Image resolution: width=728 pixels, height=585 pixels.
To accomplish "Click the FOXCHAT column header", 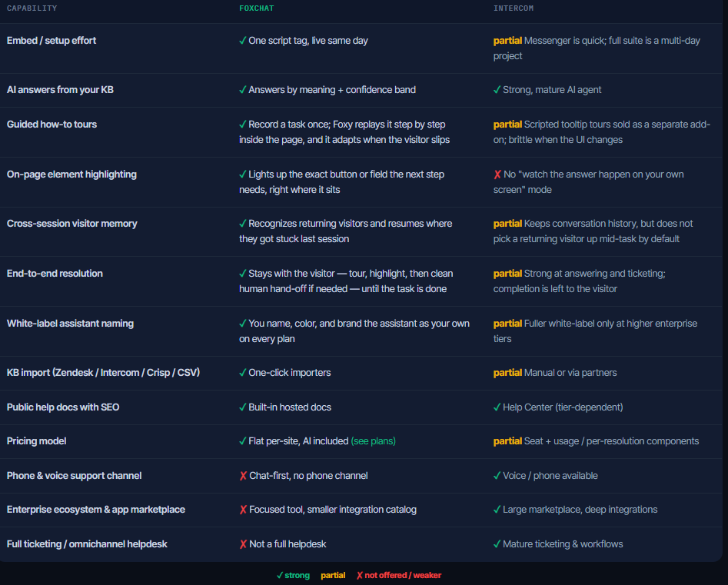I will 256,8.
